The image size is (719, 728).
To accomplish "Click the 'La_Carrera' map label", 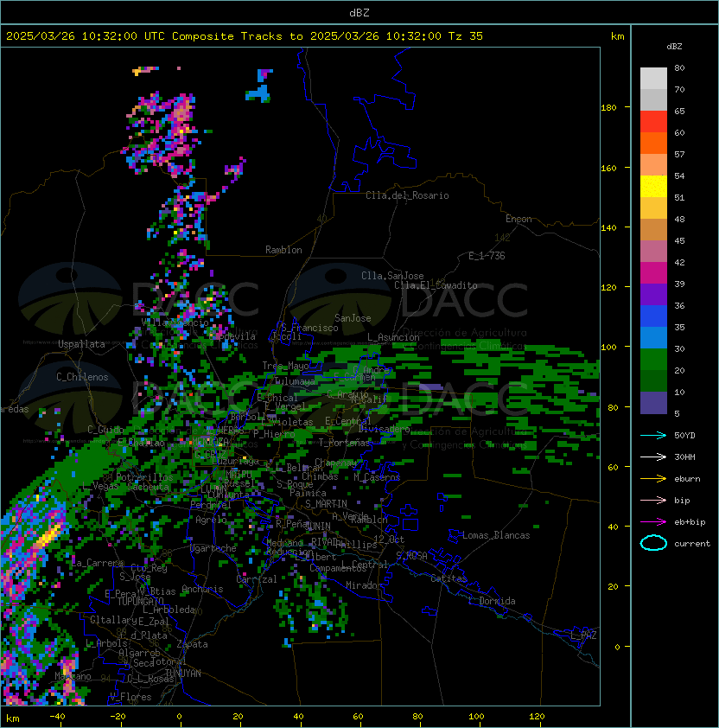I will click(x=98, y=563).
